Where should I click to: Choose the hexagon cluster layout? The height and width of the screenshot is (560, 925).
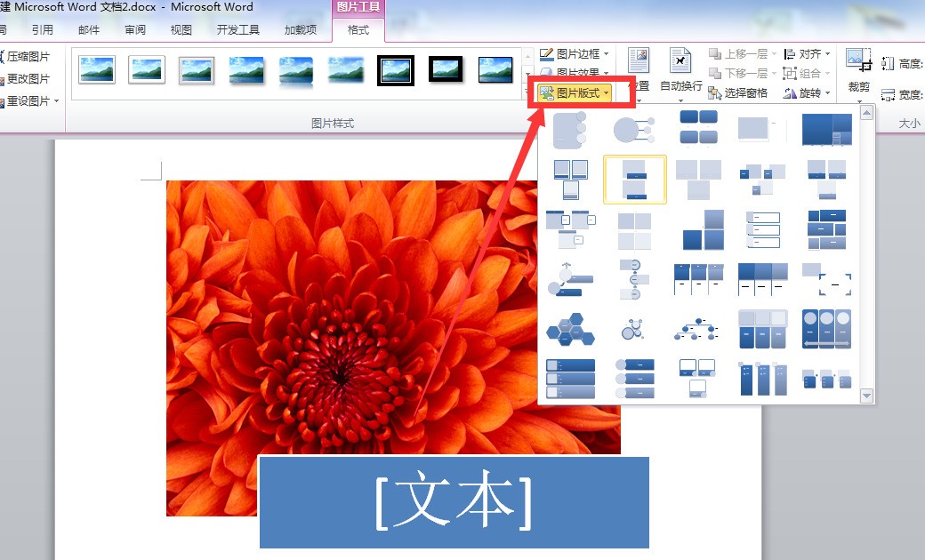pos(570,329)
